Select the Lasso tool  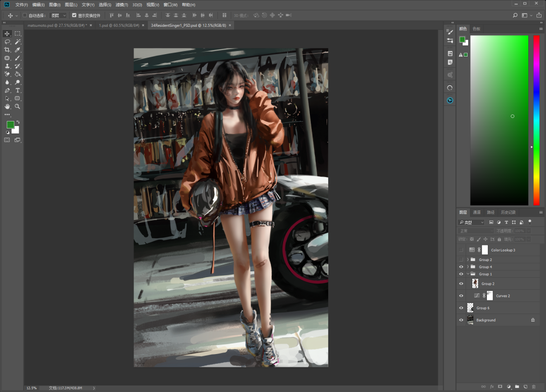7,41
